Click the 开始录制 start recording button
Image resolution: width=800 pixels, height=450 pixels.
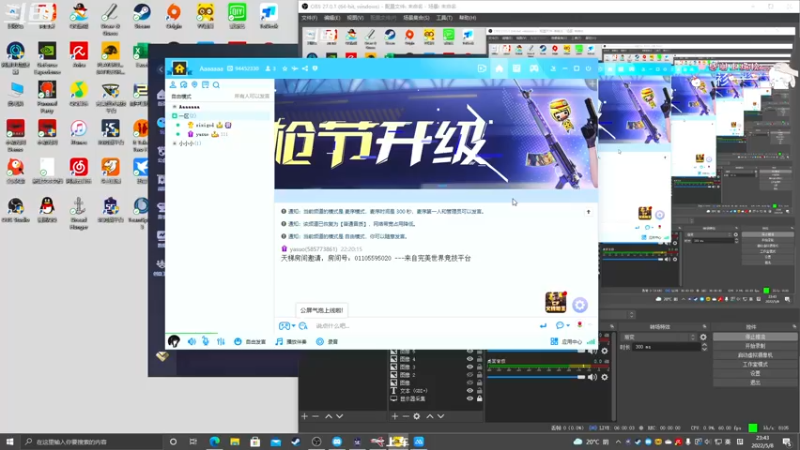pos(755,346)
